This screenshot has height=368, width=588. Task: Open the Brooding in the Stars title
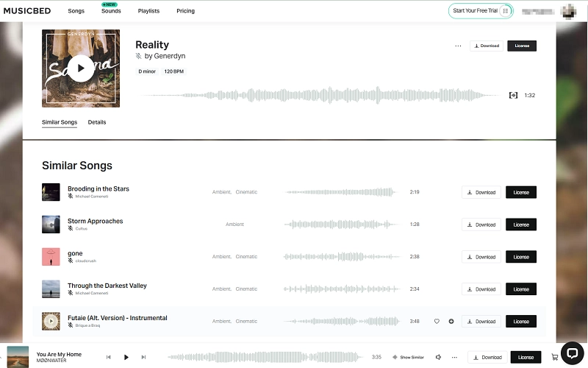[98, 188]
